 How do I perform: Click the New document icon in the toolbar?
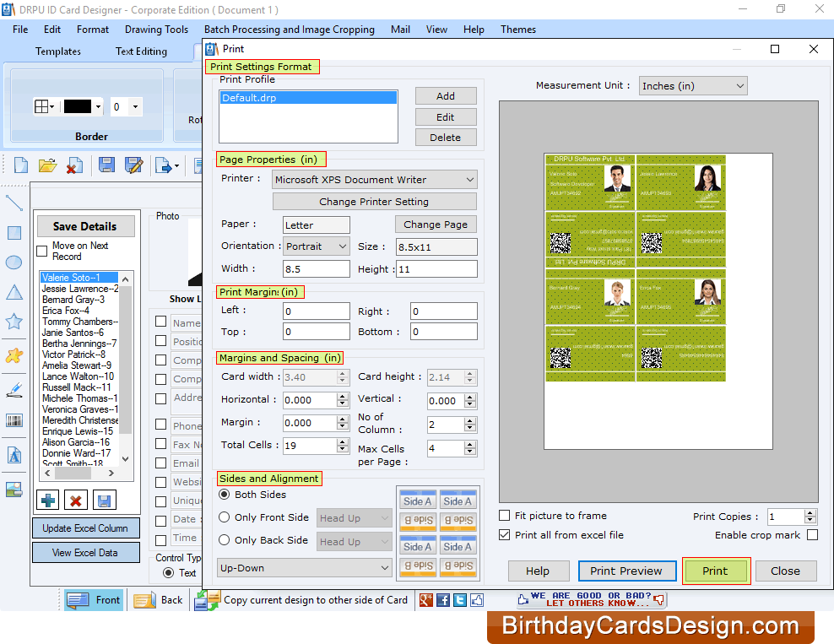click(x=21, y=165)
